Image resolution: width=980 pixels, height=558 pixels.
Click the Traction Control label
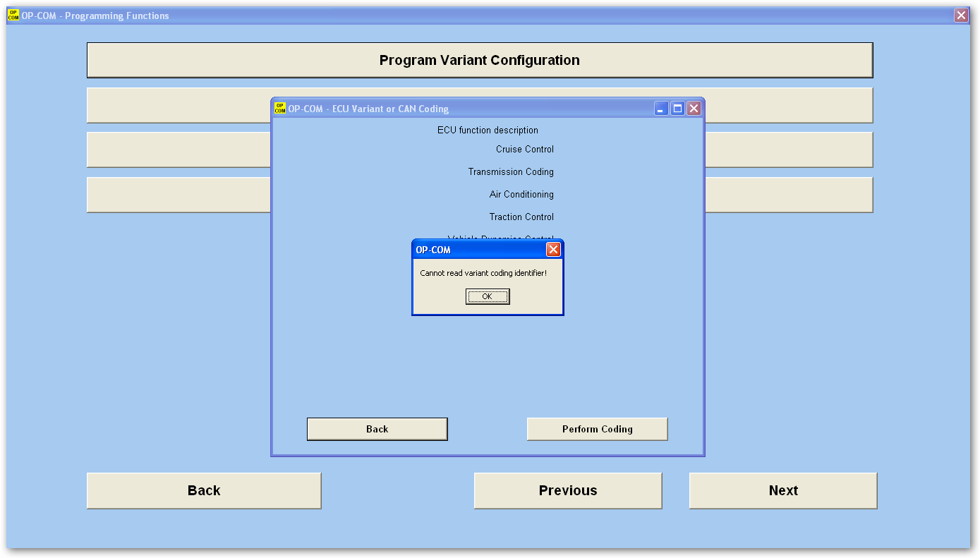coord(521,217)
